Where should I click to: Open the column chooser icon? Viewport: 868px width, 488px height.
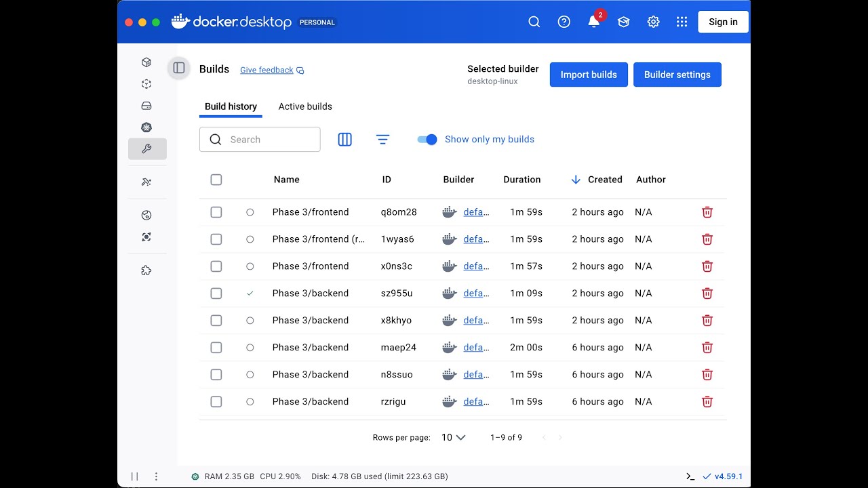[x=345, y=140]
